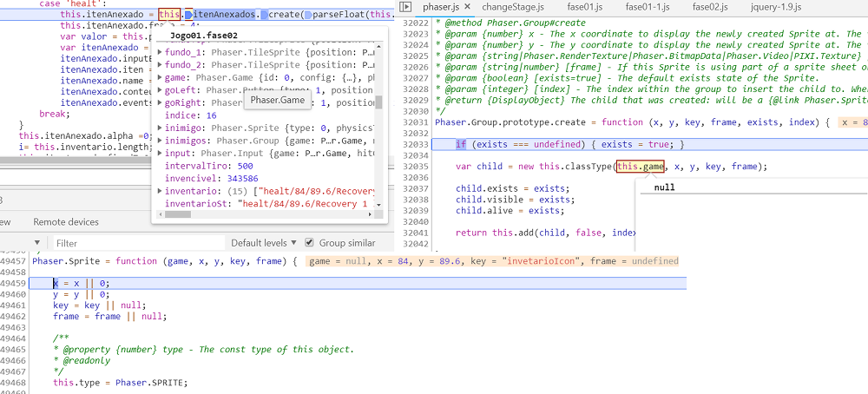Click the Phaser.Game hover tooltip

pos(278,100)
